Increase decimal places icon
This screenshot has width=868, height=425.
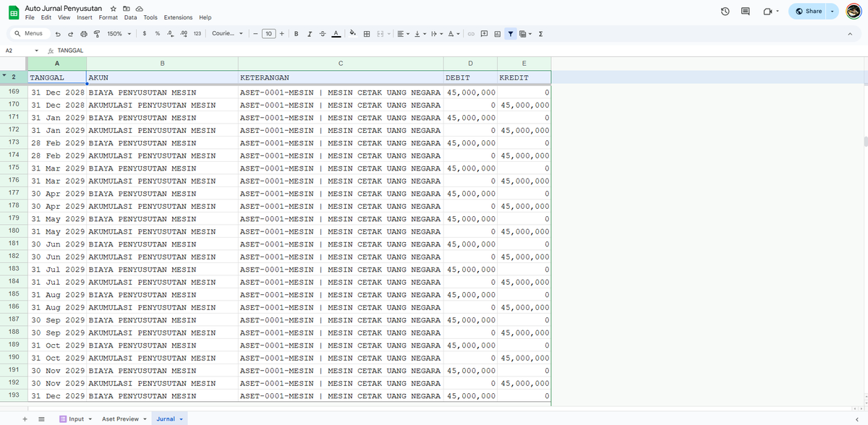coord(184,33)
